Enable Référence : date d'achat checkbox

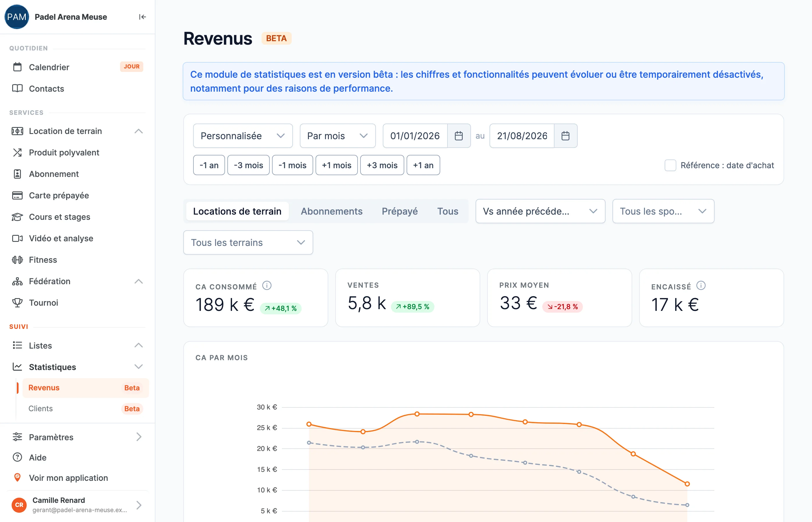pyautogui.click(x=670, y=165)
